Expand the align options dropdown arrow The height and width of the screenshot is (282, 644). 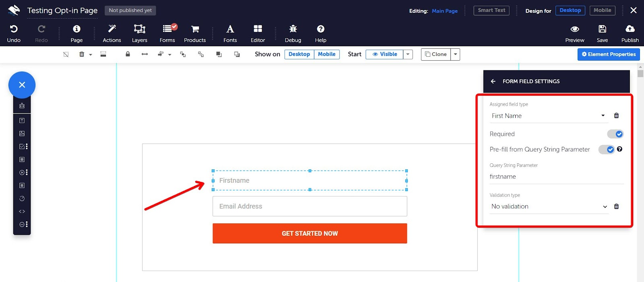(x=169, y=55)
